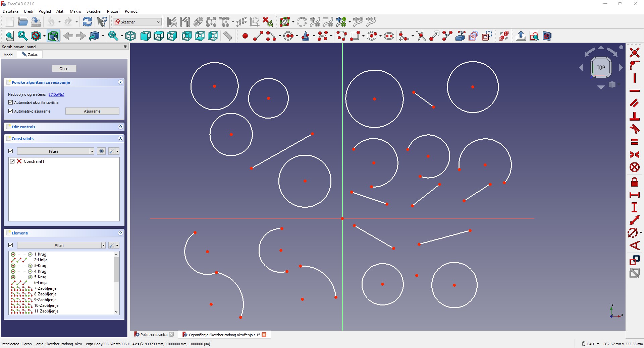Viewport: 644px width, 348px height.
Task: Open the Constraints Filteri dropdown
Action: tap(56, 151)
